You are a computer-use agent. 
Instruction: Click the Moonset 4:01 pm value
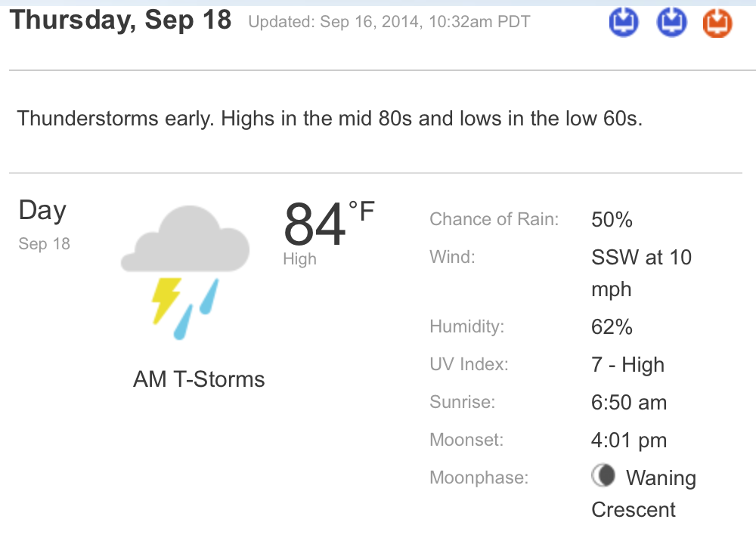[629, 440]
